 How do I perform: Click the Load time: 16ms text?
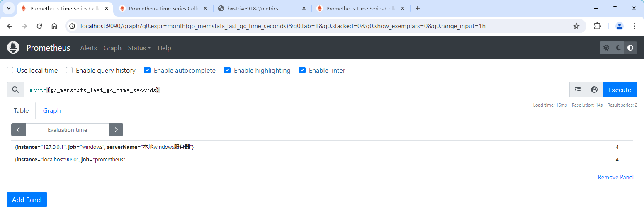(x=550, y=105)
